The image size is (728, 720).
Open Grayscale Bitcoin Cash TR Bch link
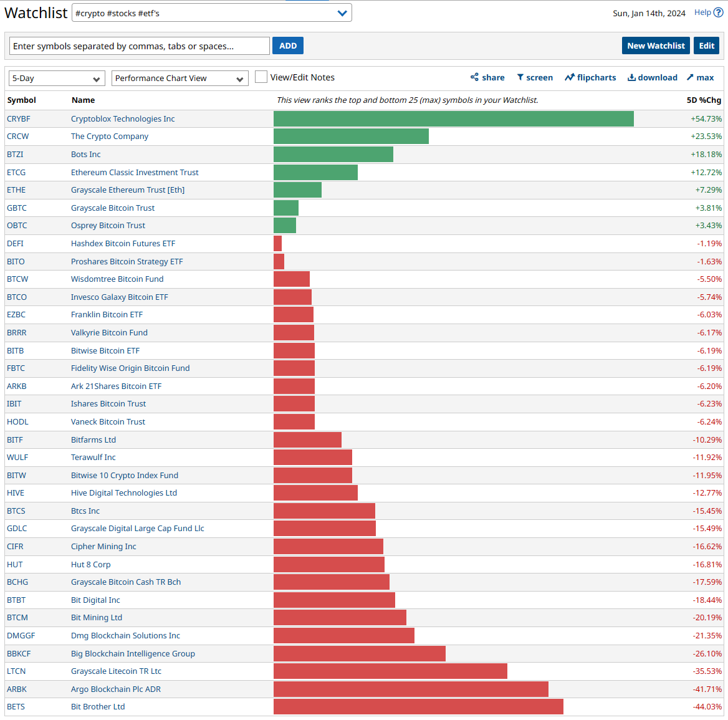126,582
